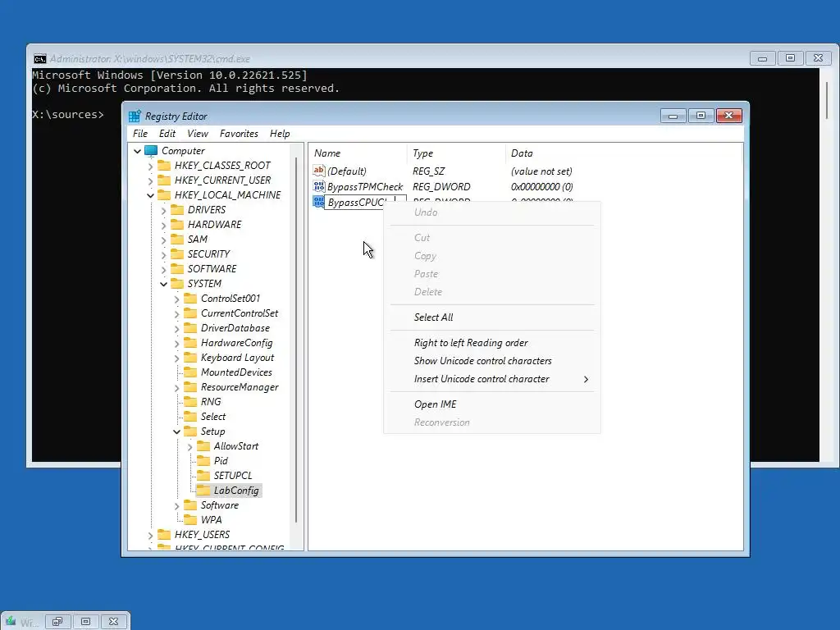
Task: Expand the DRIVERS key arrow
Action: [x=163, y=211]
